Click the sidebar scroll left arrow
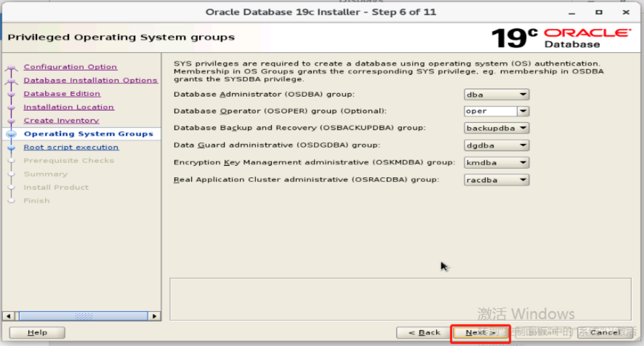The height and width of the screenshot is (346, 644). [7, 316]
